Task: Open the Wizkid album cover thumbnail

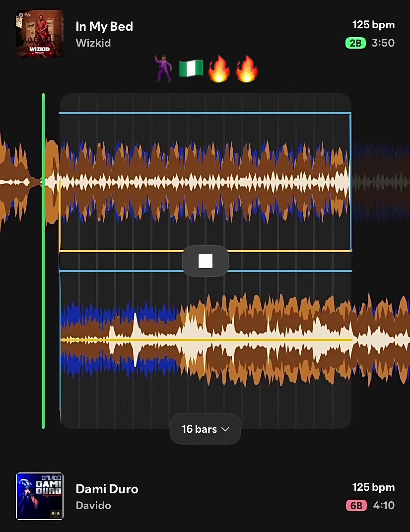Action: click(40, 33)
